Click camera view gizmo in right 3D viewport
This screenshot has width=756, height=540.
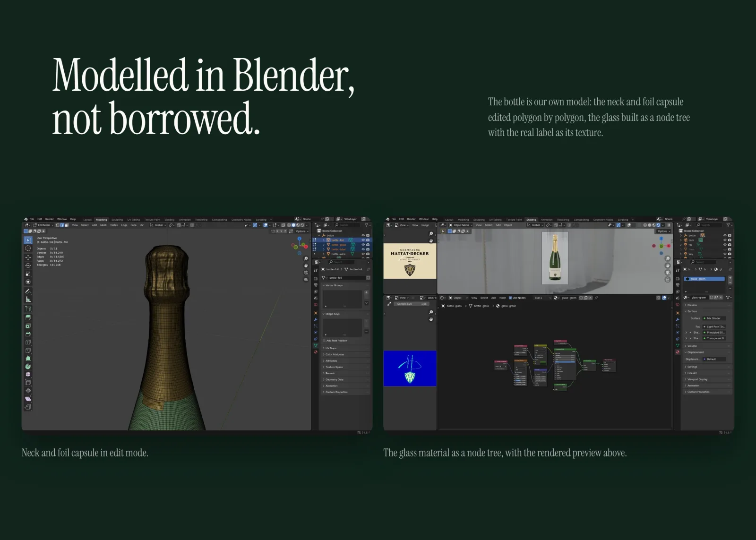pos(668,273)
